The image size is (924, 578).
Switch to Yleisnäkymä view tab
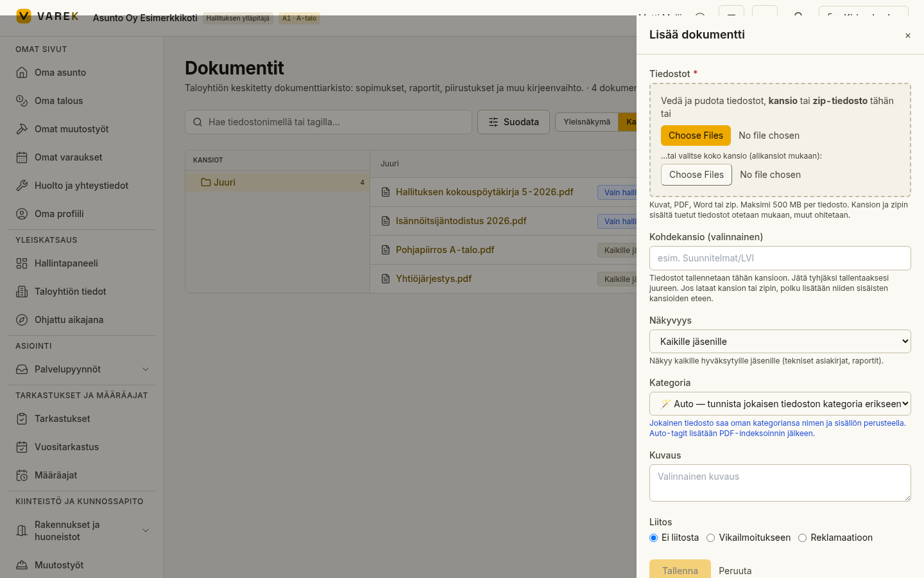[x=586, y=122]
